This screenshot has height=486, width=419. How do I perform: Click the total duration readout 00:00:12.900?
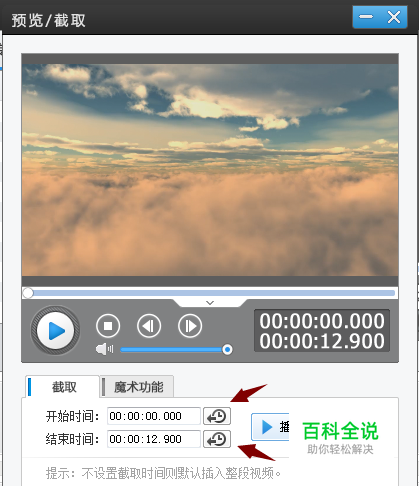click(322, 341)
